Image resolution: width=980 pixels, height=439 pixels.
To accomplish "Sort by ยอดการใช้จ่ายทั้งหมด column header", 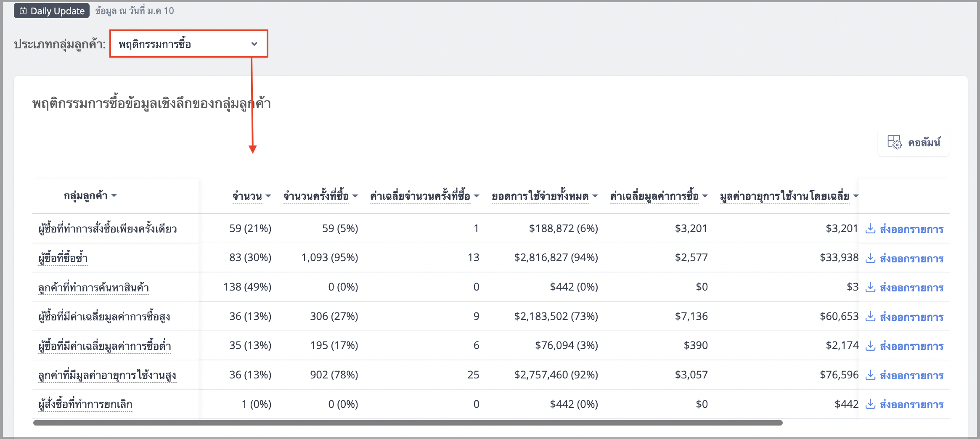I will pos(545,196).
